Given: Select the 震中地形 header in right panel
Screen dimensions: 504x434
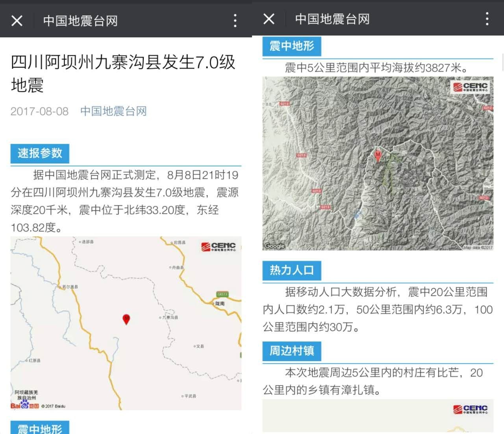Looking at the screenshot, I should (292, 46).
